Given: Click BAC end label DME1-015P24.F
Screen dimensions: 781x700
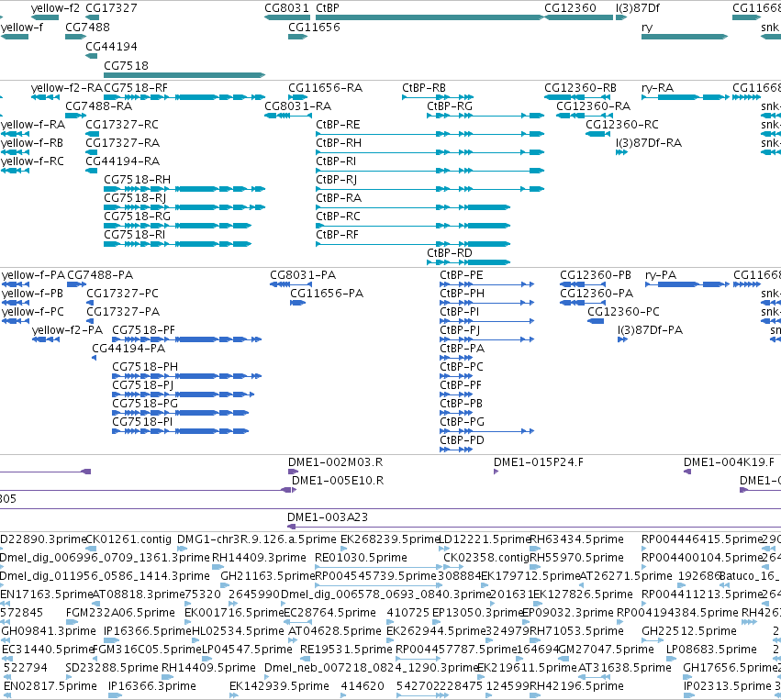Looking at the screenshot, I should 539,462.
